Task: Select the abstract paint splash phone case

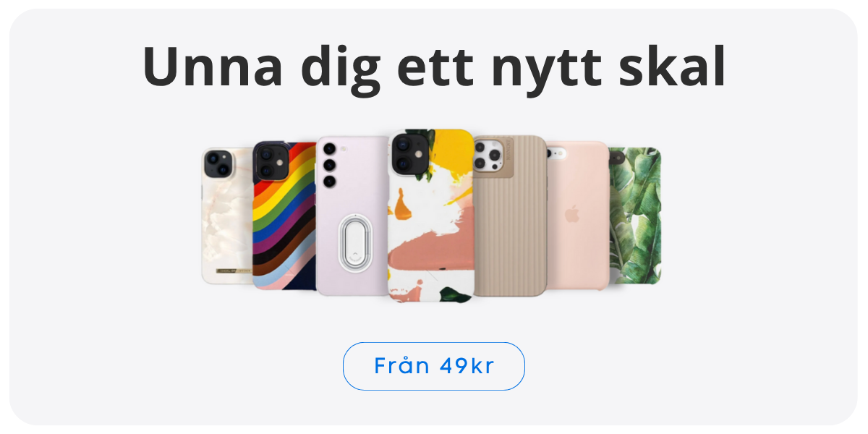Action: 431,215
